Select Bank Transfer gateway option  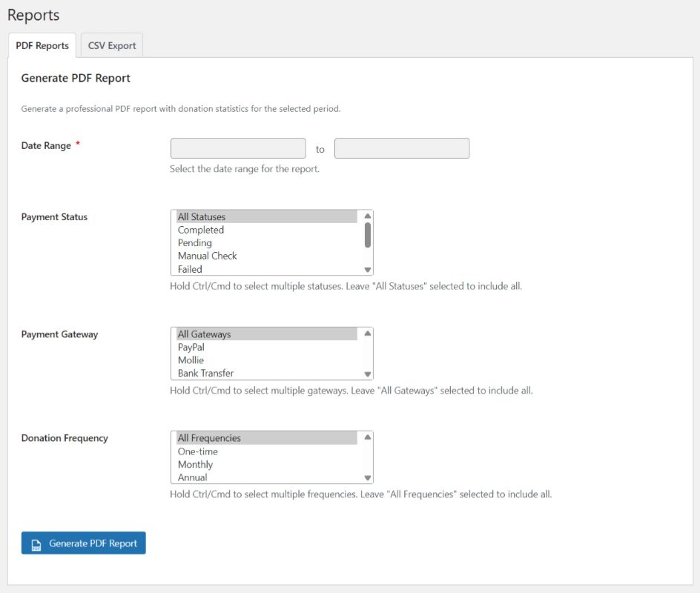(x=205, y=373)
